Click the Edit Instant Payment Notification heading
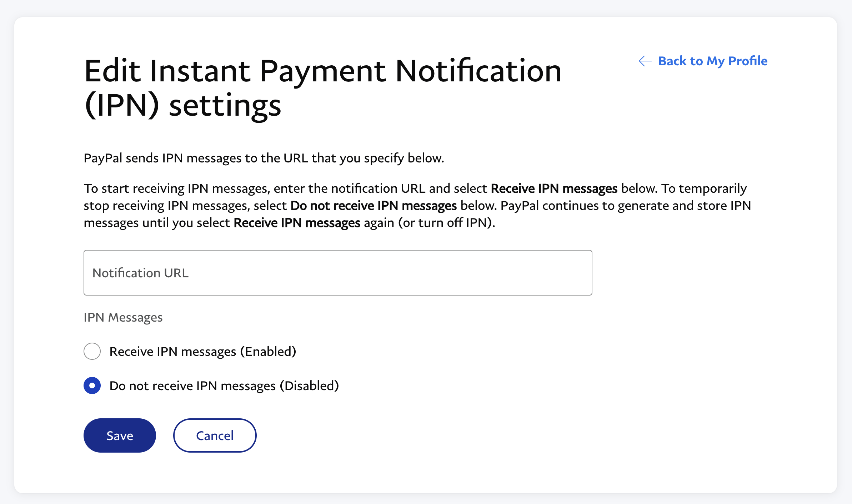852x504 pixels. point(322,87)
